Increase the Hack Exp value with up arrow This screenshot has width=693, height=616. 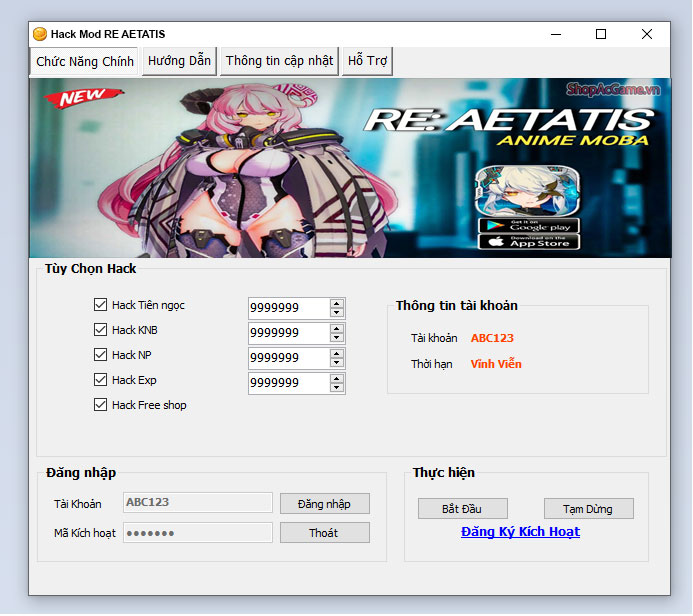point(337,379)
